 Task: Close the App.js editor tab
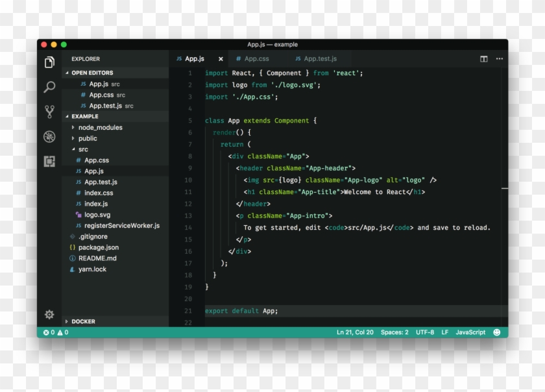click(x=221, y=58)
